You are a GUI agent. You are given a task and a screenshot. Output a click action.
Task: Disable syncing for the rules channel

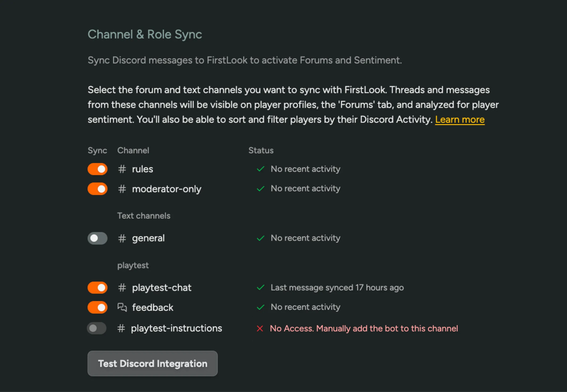tap(97, 169)
